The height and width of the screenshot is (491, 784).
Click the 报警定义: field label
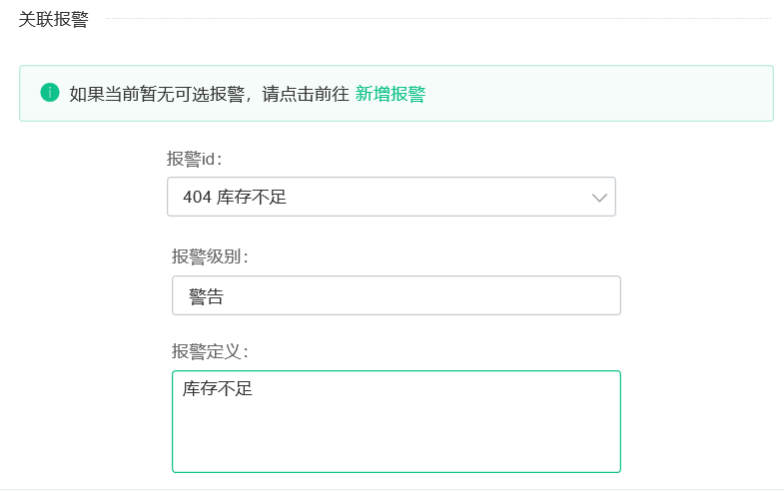tap(210, 352)
